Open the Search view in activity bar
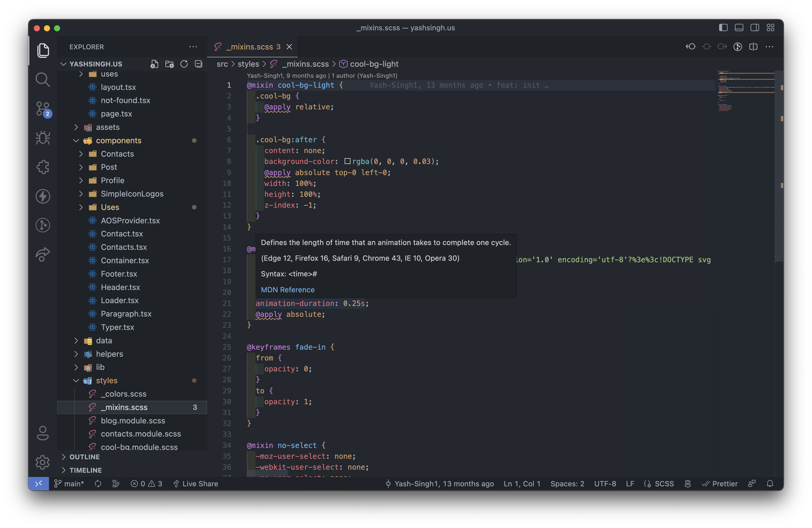Screen dimensions: 812x528 (43, 80)
